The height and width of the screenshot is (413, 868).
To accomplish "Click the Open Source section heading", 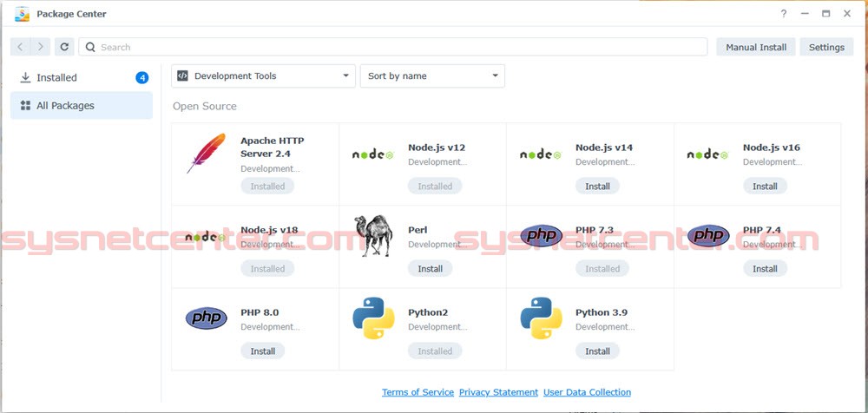I will tap(204, 106).
